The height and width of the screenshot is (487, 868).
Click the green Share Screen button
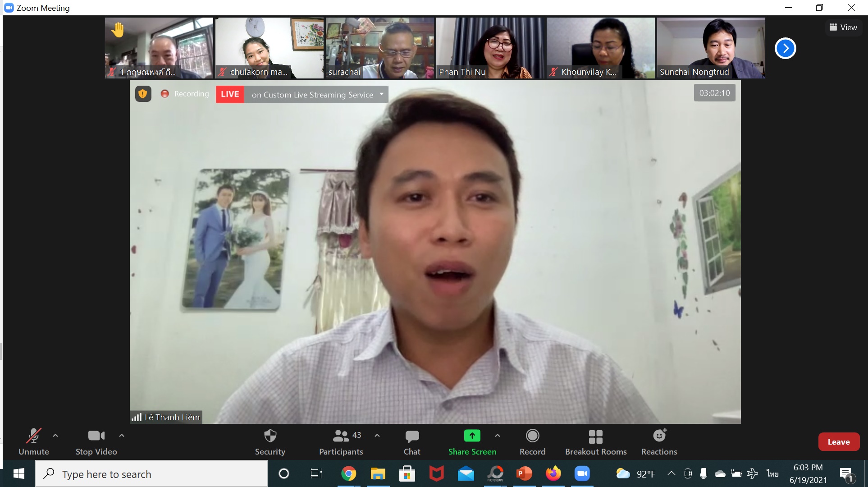tap(472, 442)
